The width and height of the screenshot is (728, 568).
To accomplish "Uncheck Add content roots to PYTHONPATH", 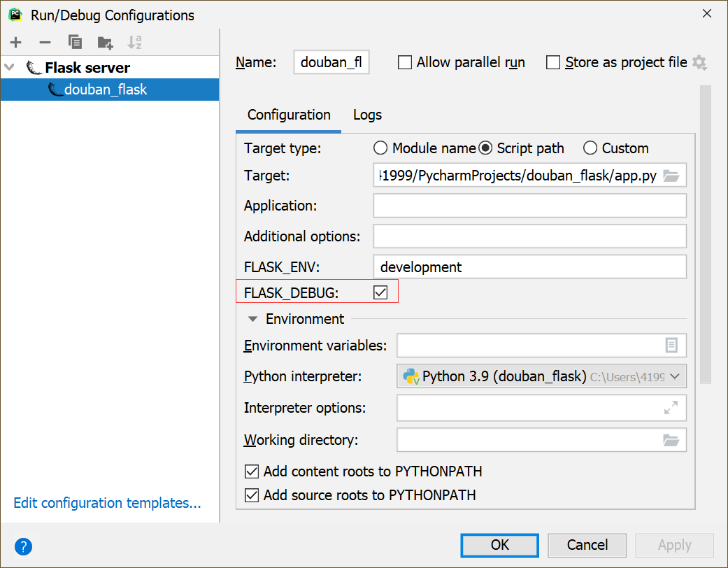I will point(252,471).
